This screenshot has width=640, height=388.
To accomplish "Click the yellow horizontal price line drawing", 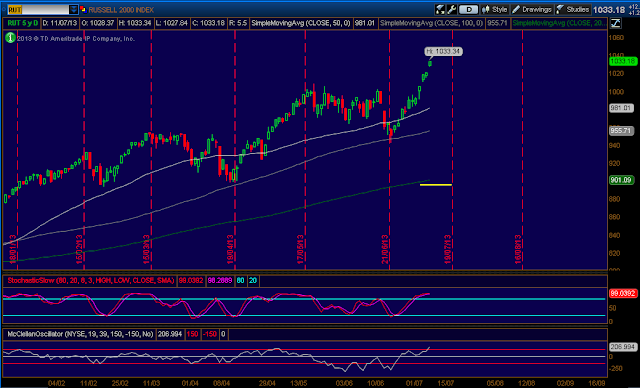I will click(436, 185).
